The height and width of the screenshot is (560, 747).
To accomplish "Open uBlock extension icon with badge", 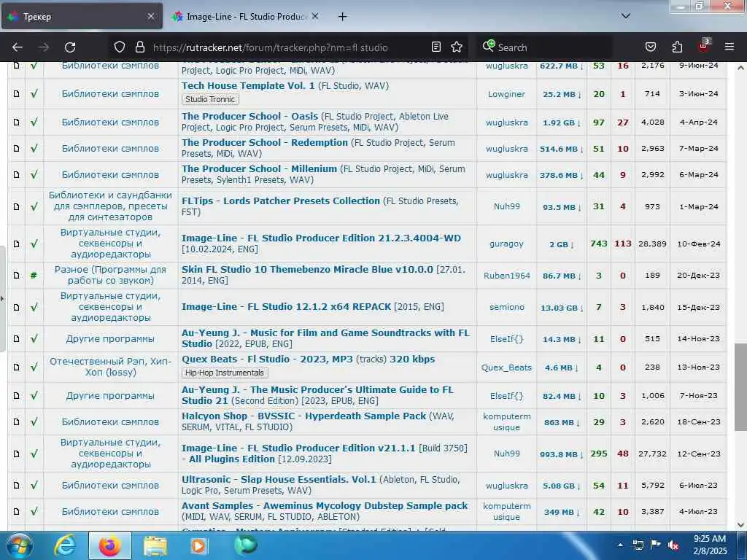I will click(x=704, y=46).
